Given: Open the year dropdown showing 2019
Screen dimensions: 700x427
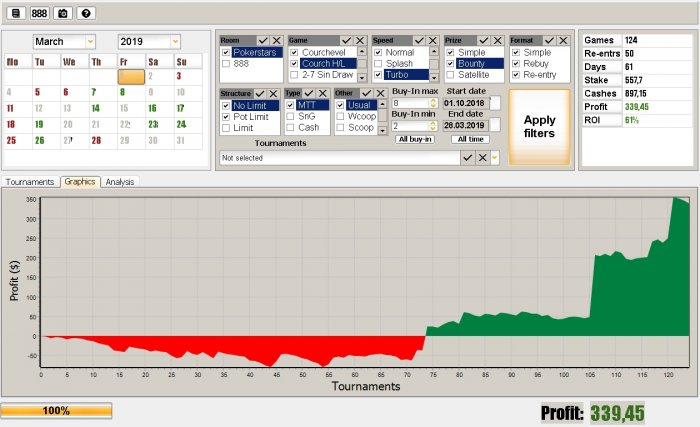Looking at the screenshot, I should point(175,42).
